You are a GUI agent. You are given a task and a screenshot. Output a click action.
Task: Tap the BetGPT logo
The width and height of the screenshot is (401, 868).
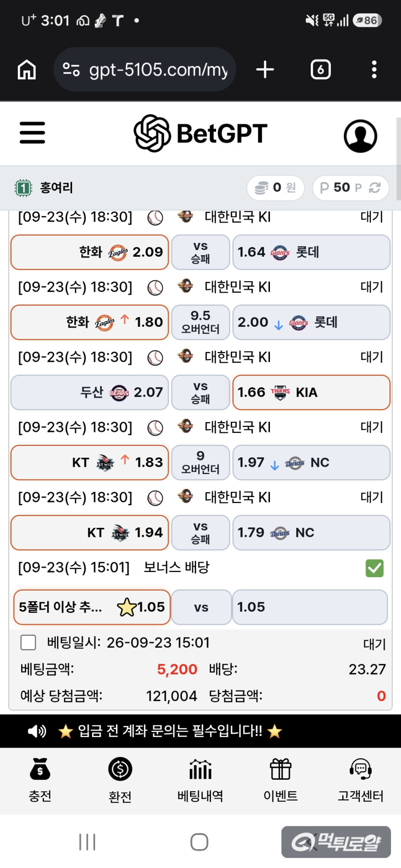coord(200,133)
